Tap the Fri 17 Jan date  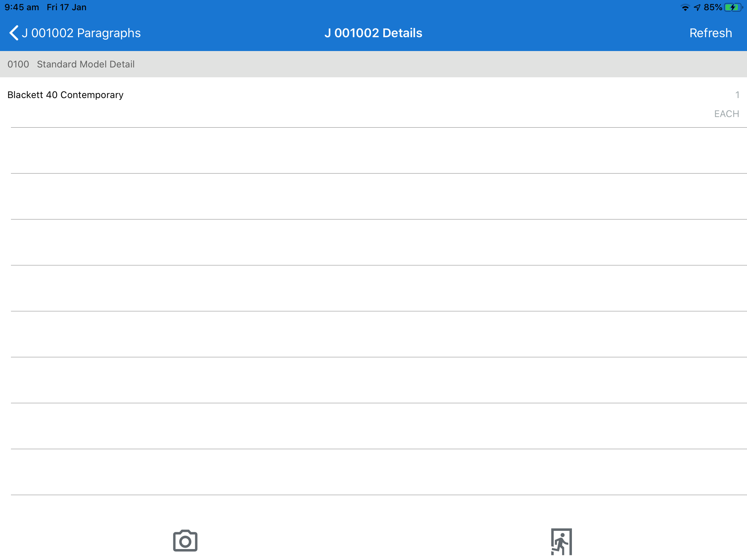click(66, 7)
